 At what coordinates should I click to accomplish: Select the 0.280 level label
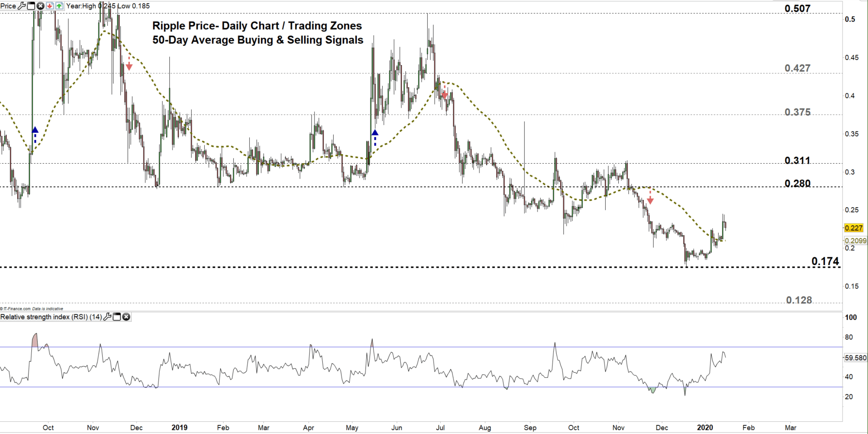[x=797, y=184]
